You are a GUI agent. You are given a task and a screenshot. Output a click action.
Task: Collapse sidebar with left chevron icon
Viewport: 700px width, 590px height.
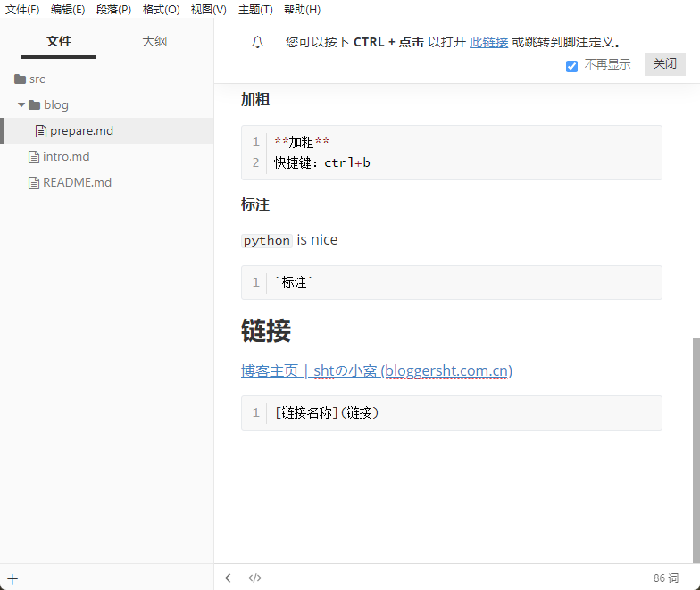click(228, 578)
